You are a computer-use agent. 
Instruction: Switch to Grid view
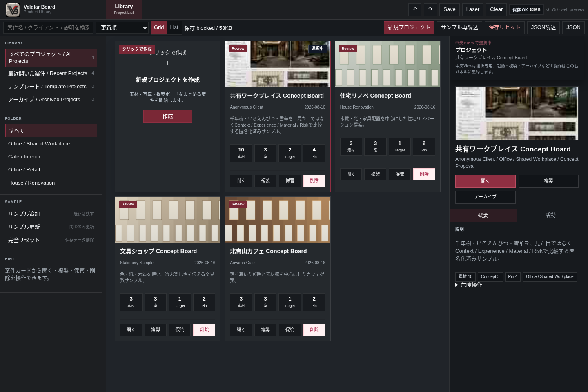pos(159,27)
